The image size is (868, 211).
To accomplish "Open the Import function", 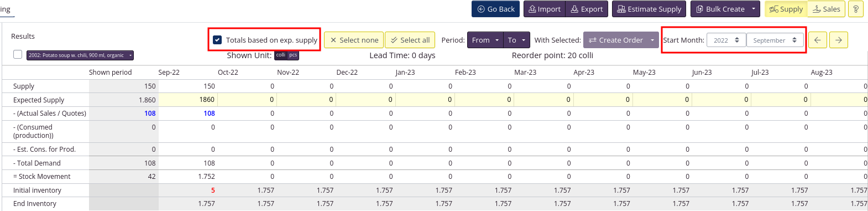I will [545, 9].
